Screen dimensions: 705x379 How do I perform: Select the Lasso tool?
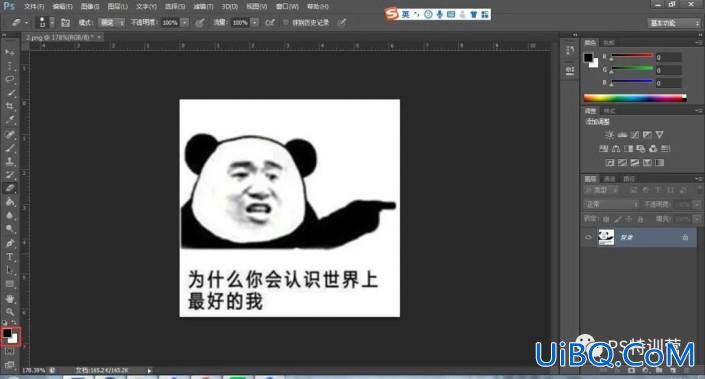tap(9, 80)
